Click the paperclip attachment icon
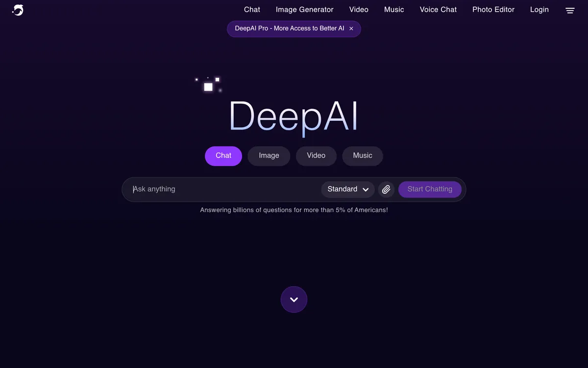The height and width of the screenshot is (368, 588). [386, 189]
